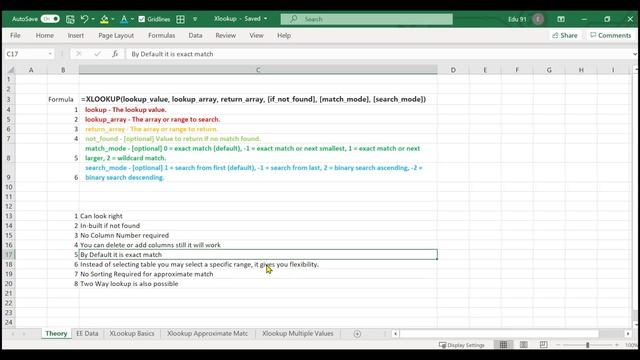The image size is (640, 360).
Task: Switch to the Theory sheet tab
Action: coord(56,333)
